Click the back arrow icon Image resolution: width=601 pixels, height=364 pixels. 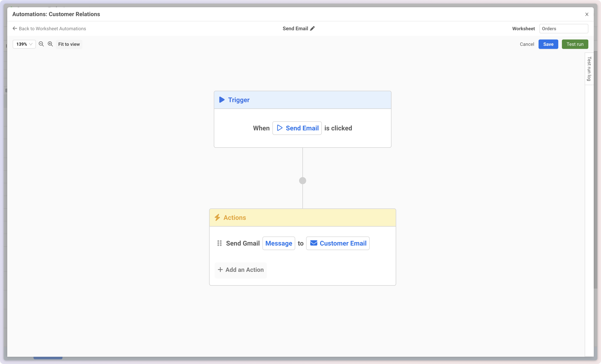tap(15, 29)
